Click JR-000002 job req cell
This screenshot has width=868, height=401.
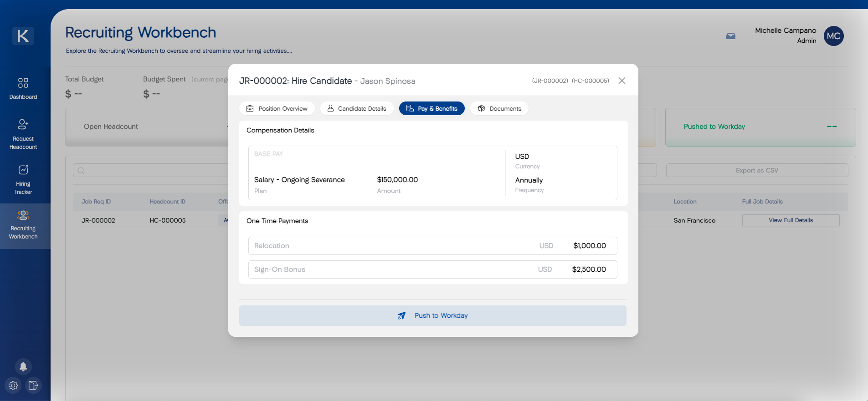point(98,220)
